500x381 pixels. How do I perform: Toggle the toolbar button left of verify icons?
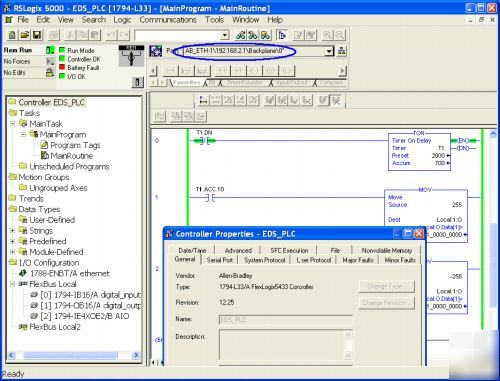pos(282,35)
